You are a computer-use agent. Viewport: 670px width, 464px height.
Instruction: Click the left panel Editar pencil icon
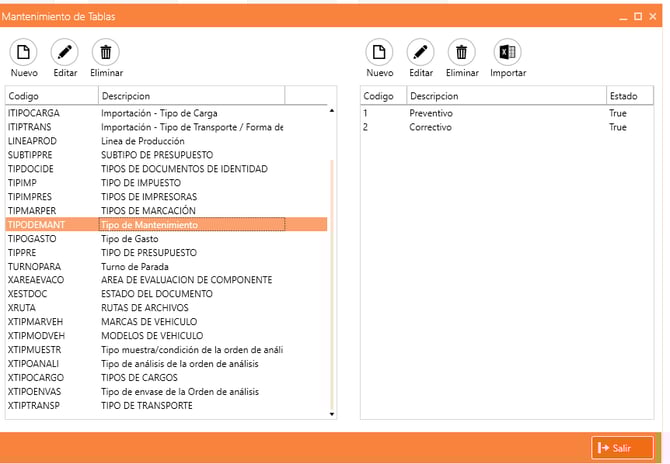pos(65,52)
